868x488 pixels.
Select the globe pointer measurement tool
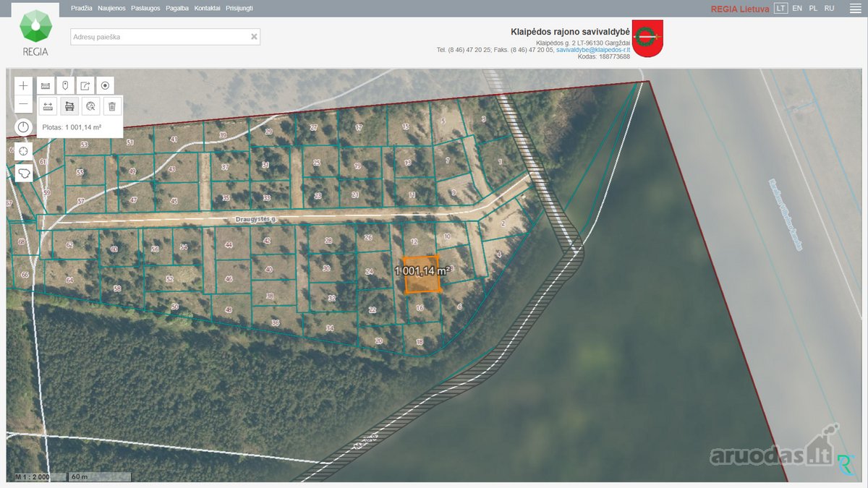(90, 107)
